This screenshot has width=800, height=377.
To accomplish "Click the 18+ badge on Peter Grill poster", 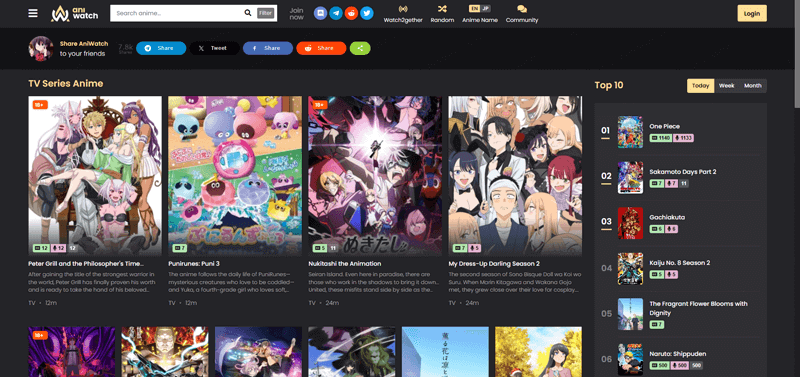I will tap(40, 105).
